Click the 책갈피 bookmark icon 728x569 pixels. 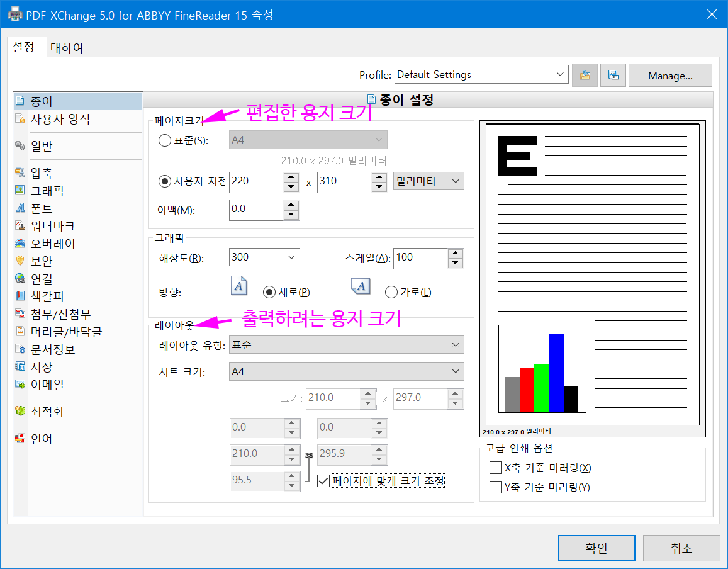(20, 296)
